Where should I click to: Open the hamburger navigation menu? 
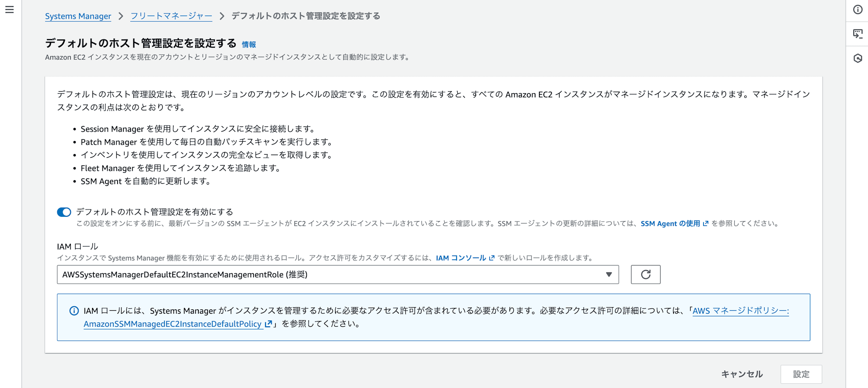click(10, 10)
